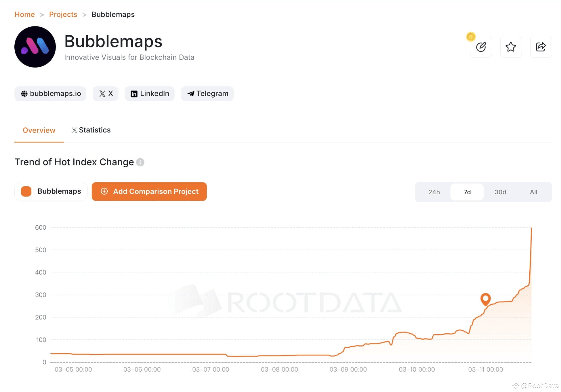Open the Telegram channel link
Screen dimensions: 561x392
tap(207, 93)
